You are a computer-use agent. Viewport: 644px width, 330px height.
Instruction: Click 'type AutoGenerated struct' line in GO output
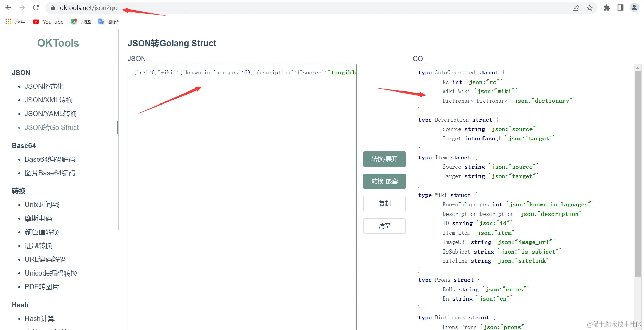click(x=461, y=73)
